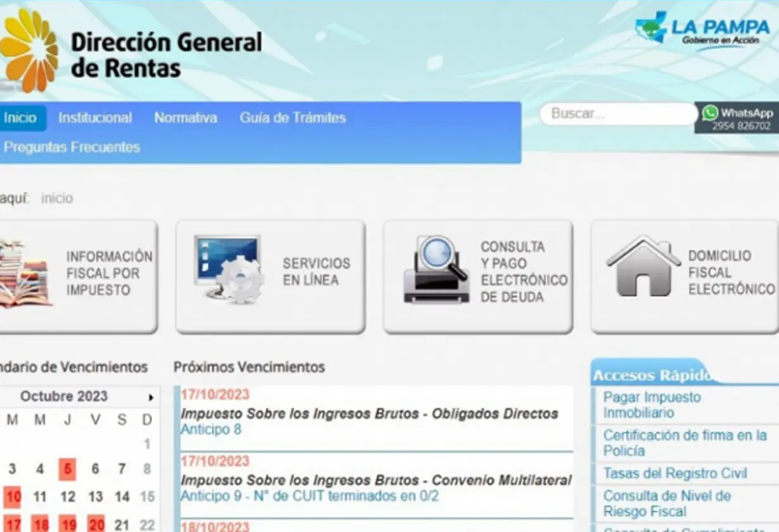This screenshot has width=779, height=532.
Task: Open Tasas del Registro Civil link
Action: (675, 473)
